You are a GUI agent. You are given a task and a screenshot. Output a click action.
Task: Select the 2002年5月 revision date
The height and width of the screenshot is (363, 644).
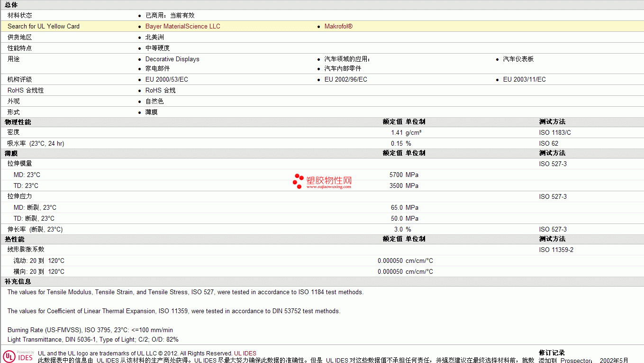614,360
